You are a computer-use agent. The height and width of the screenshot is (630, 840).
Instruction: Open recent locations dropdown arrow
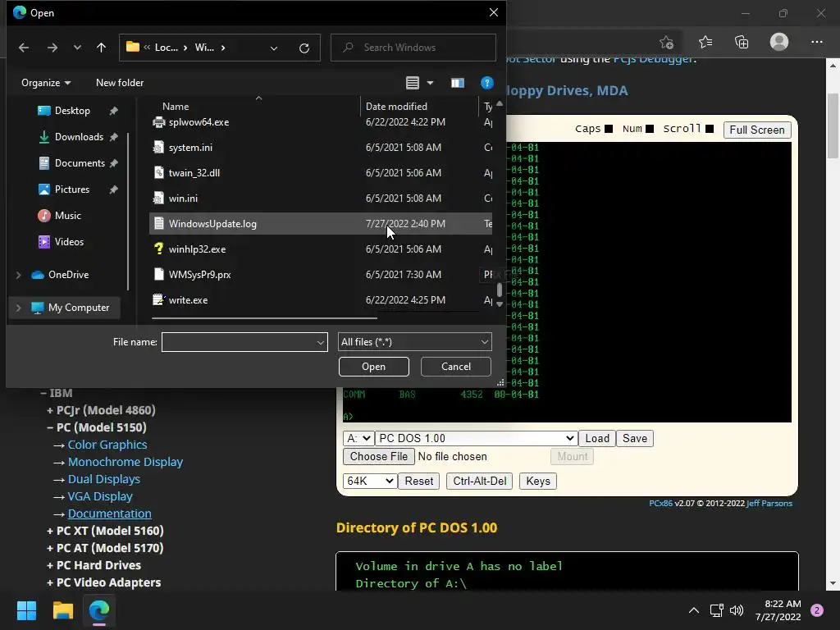click(77, 48)
